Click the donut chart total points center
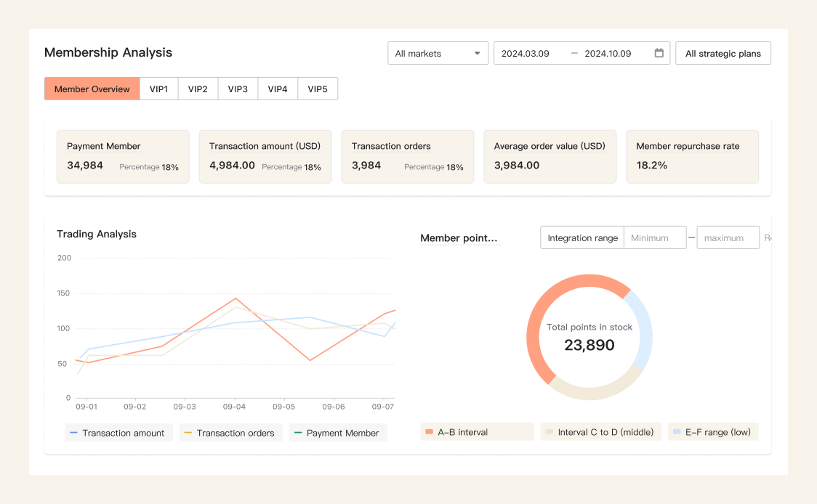This screenshot has height=504, width=817. click(589, 337)
